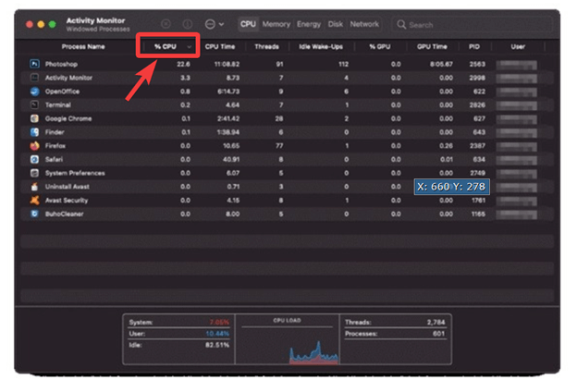
Task: Click the Activity Monitor process icon
Action: [x=34, y=78]
